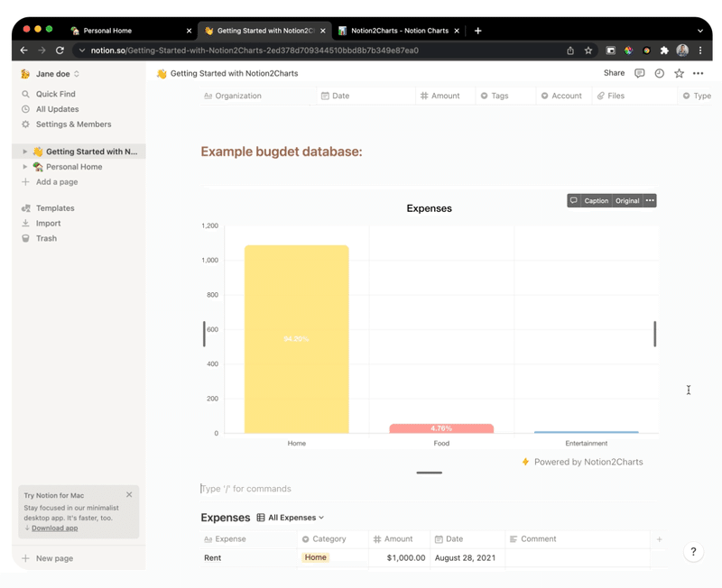Click the Comment column header
This screenshot has height=588, width=722.
[578, 539]
